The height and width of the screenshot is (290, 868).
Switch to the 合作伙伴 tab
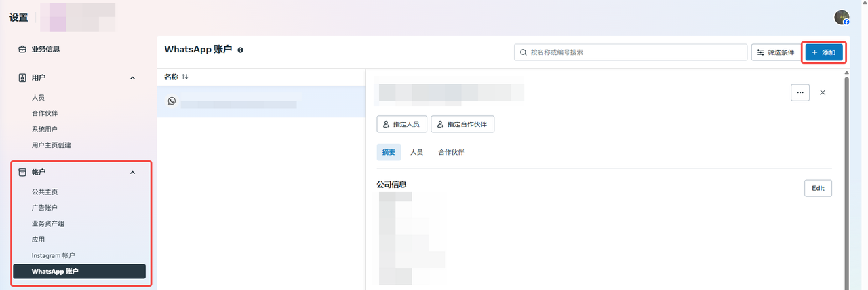click(x=451, y=152)
